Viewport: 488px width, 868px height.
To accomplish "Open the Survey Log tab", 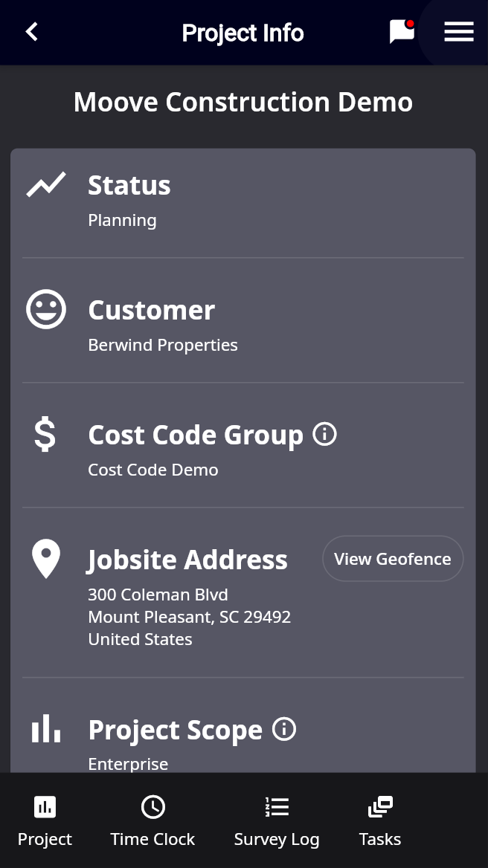I will [277, 821].
